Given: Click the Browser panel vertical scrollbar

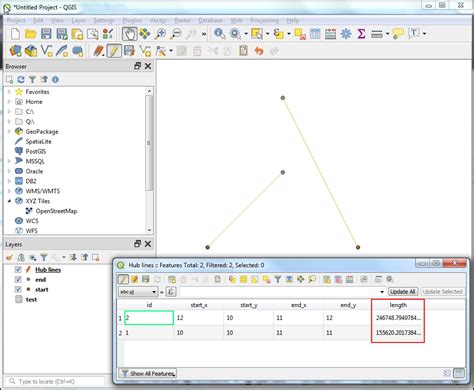Looking at the screenshot, I should pyautogui.click(x=149, y=143).
